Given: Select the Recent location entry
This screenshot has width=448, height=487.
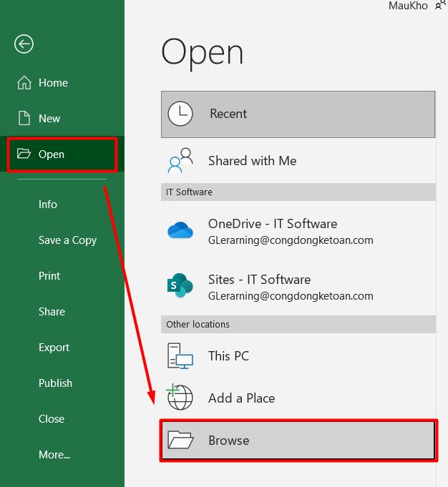Looking at the screenshot, I should (x=298, y=114).
